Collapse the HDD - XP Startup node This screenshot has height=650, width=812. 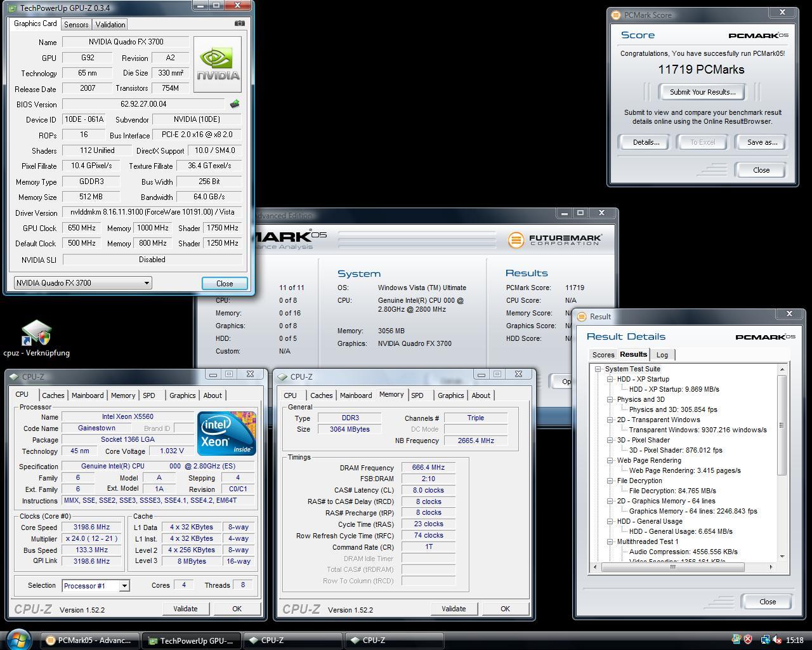[x=610, y=379]
